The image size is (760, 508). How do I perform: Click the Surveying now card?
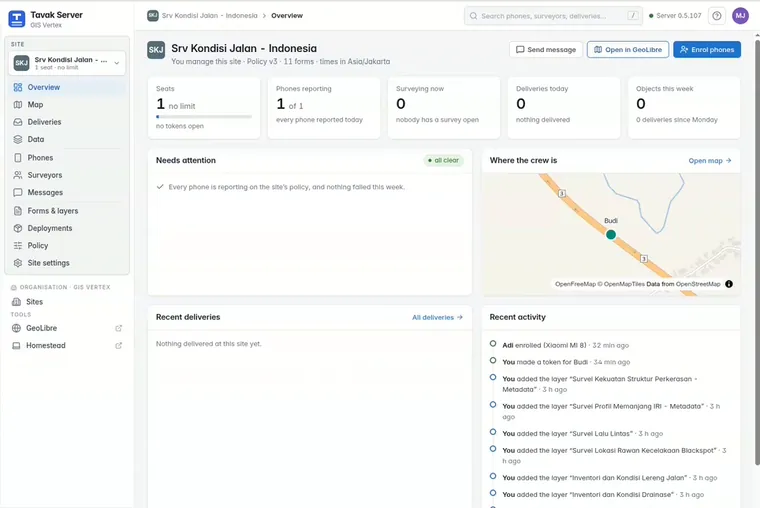[x=443, y=108]
